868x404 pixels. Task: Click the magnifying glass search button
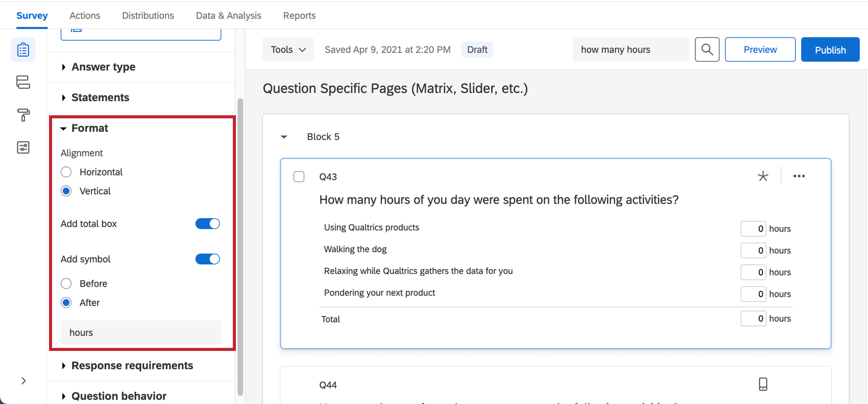[707, 49]
